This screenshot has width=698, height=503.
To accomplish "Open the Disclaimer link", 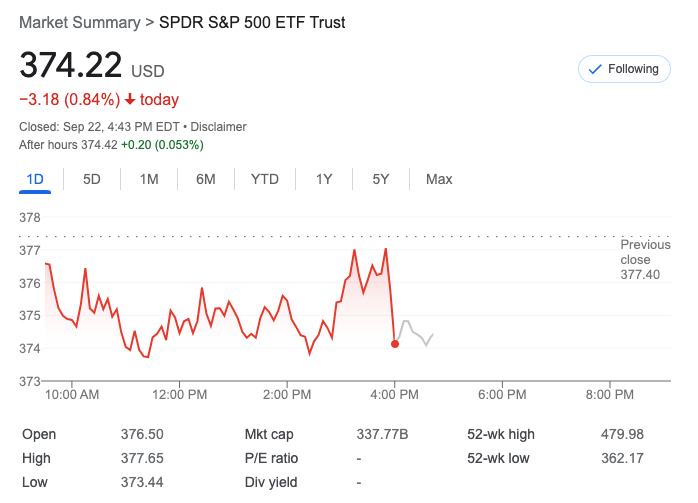I will coord(218,127).
